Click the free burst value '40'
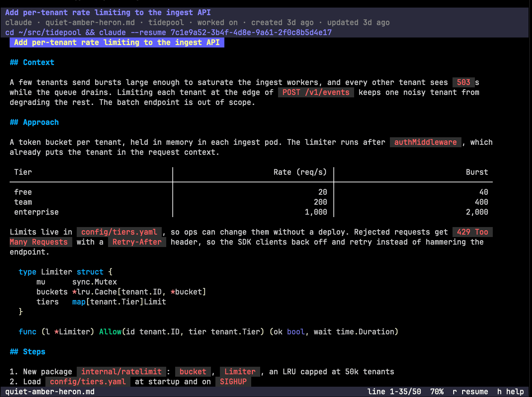The image size is (532, 397). (x=484, y=192)
